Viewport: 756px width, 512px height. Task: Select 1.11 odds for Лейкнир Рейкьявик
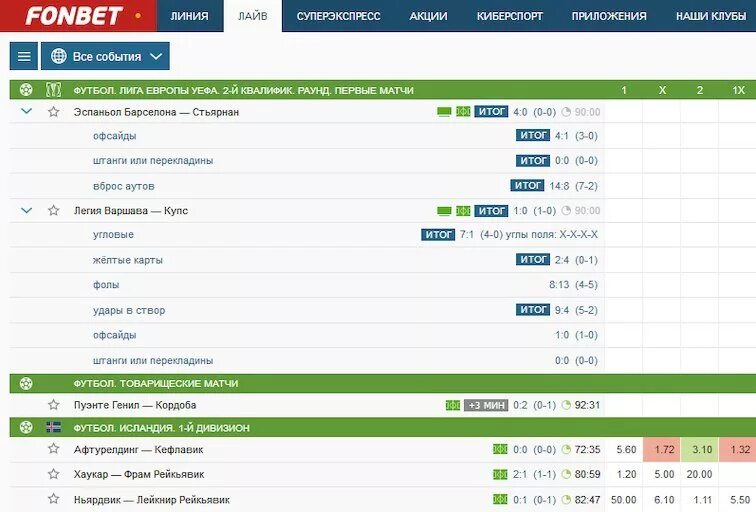[702, 499]
